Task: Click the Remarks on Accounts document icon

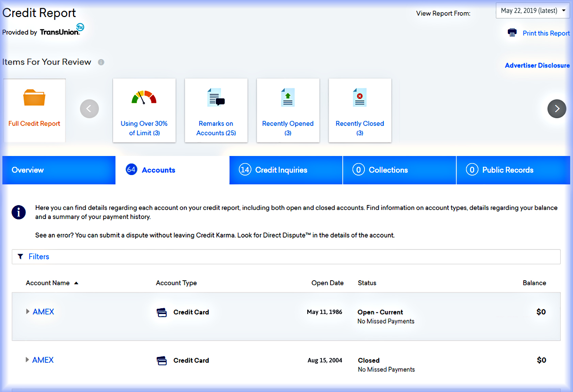Action: click(216, 97)
